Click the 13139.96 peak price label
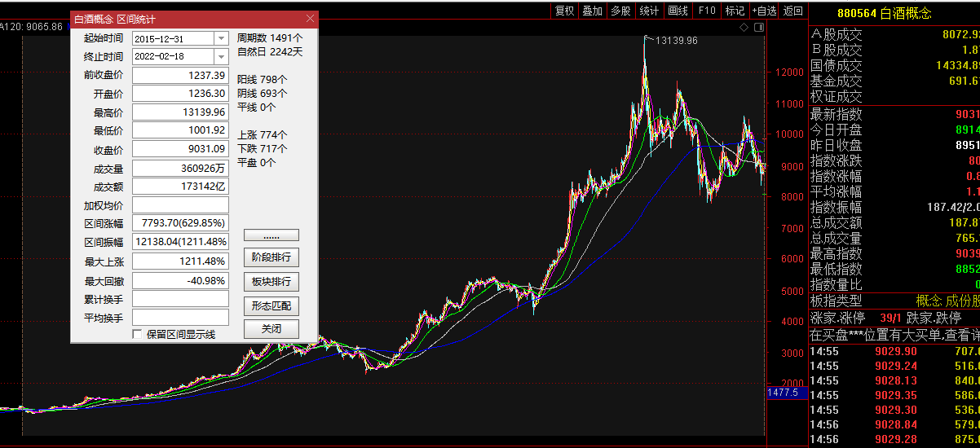The width and height of the screenshot is (980, 448). pos(677,40)
